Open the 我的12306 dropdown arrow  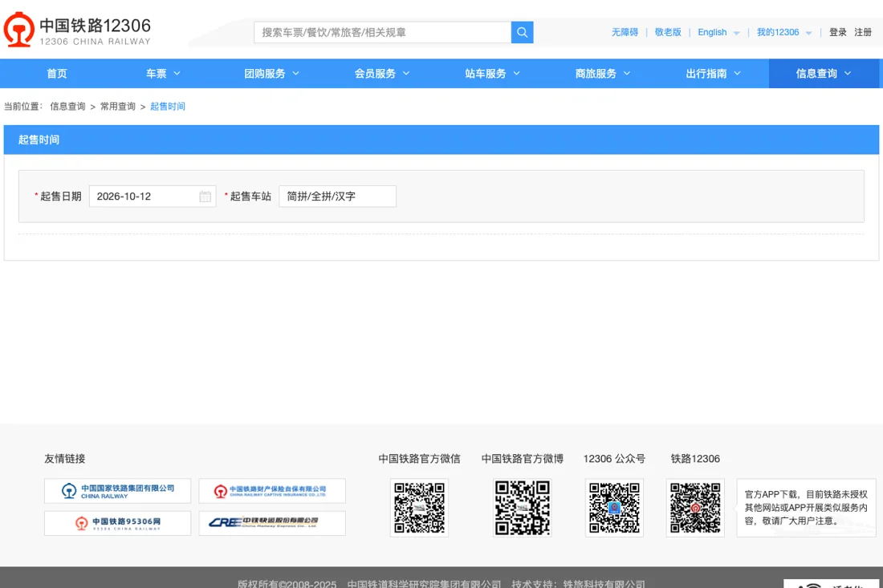click(x=808, y=33)
